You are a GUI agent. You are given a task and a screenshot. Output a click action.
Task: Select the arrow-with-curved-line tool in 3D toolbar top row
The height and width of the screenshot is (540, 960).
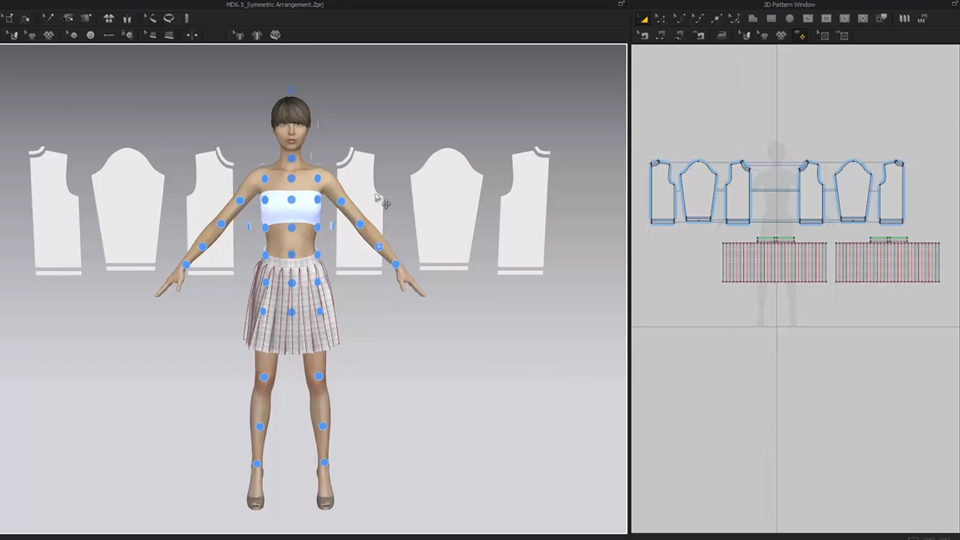(150, 18)
